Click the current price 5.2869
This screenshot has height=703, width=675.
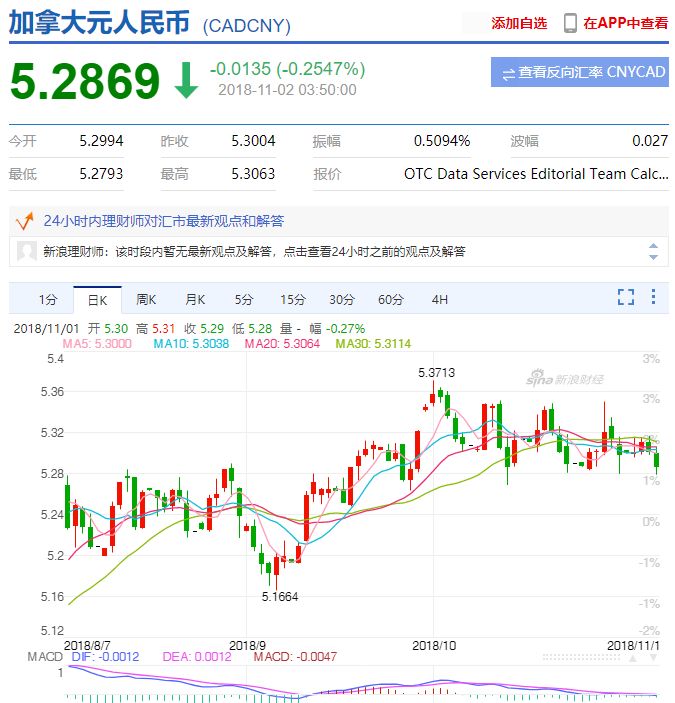[x=85, y=81]
